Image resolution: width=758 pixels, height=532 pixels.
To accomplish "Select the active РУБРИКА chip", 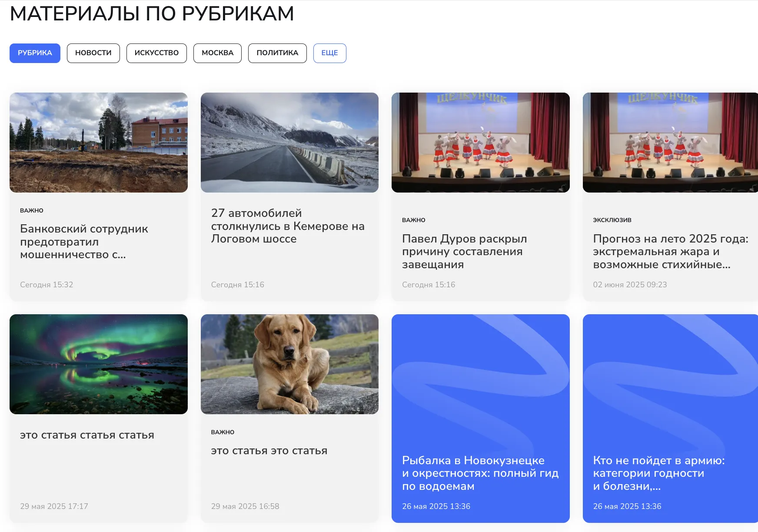I will (x=35, y=53).
